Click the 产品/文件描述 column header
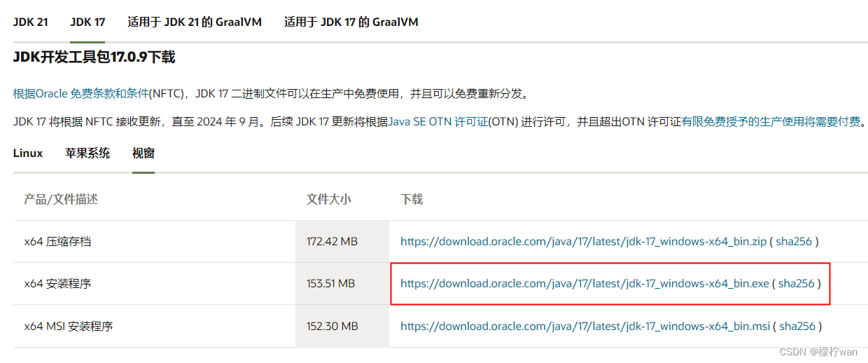 pyautogui.click(x=61, y=199)
